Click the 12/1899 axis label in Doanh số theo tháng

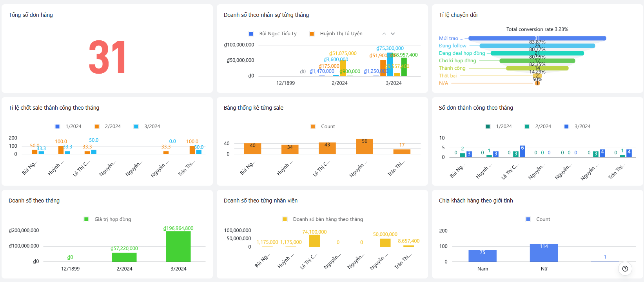70,269
